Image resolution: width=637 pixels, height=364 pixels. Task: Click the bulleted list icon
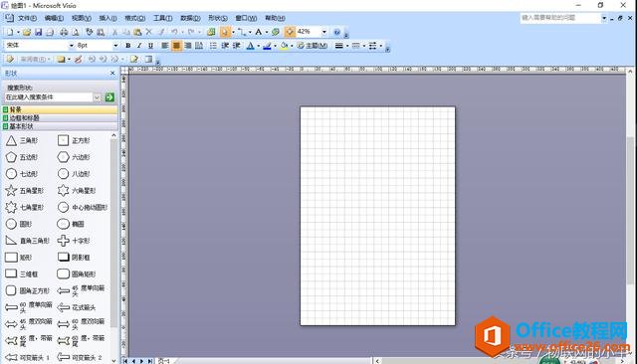(213, 46)
